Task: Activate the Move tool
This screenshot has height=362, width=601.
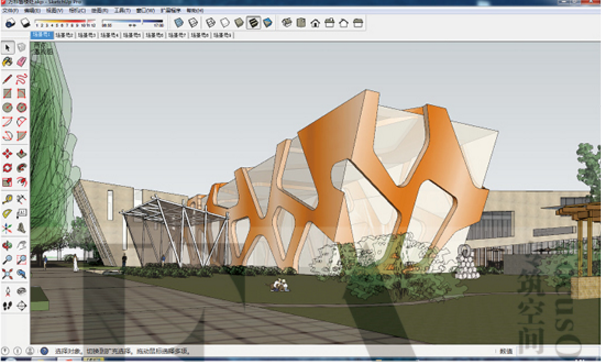Action: (7, 154)
